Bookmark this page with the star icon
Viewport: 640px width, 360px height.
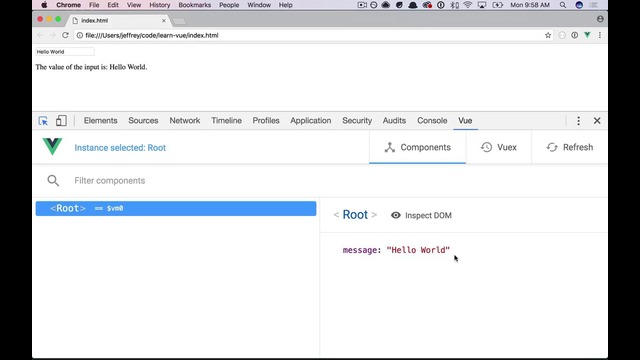(548, 36)
